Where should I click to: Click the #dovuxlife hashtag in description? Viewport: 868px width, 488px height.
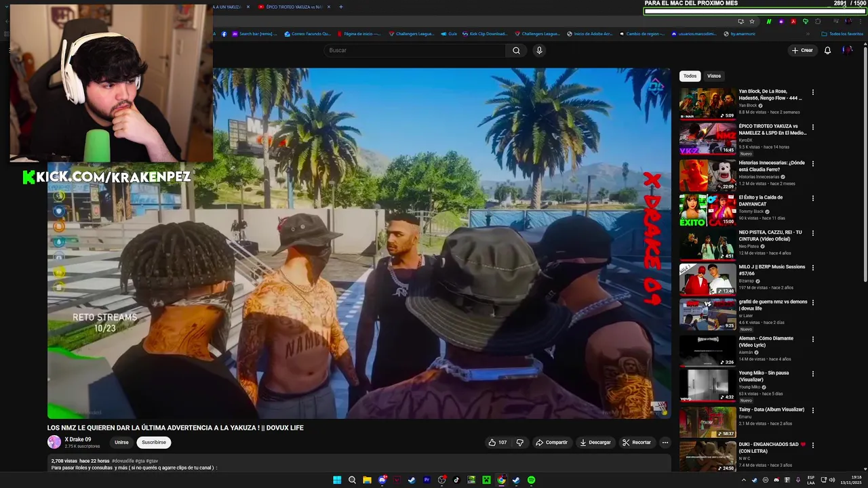pos(123,461)
